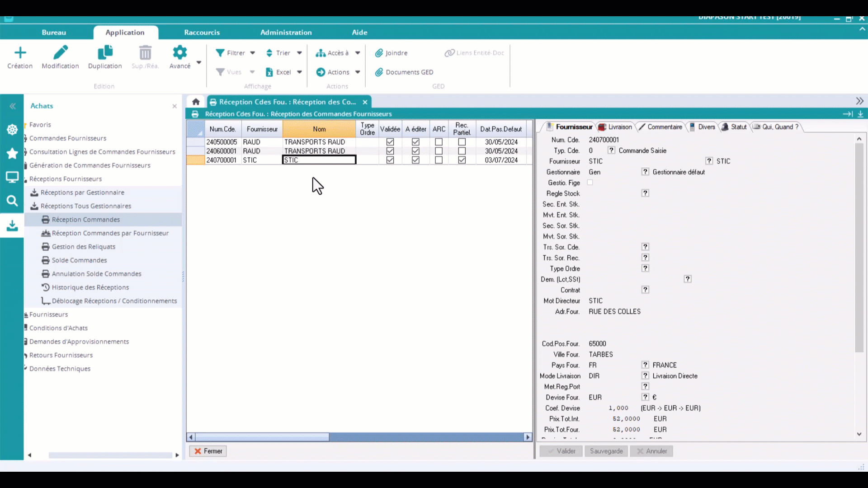This screenshot has height=488, width=868.
Task: Click the home icon tab
Action: pyautogui.click(x=196, y=102)
